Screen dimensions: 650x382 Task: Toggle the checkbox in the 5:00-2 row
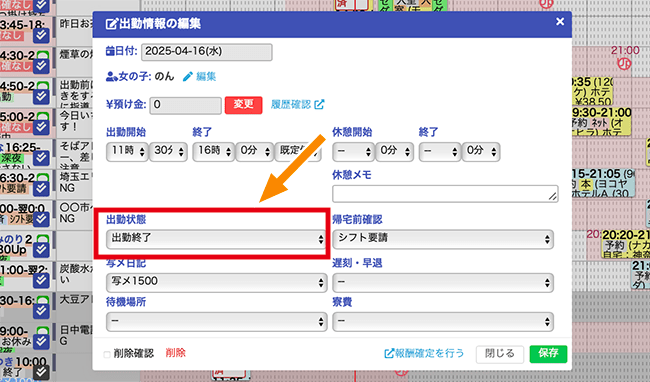[x=41, y=127]
